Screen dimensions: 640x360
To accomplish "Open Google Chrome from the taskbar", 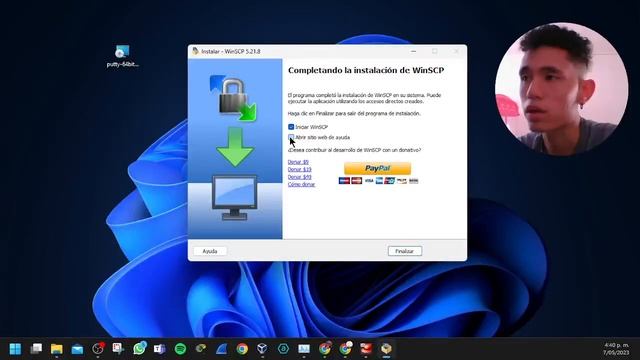I will [242, 349].
